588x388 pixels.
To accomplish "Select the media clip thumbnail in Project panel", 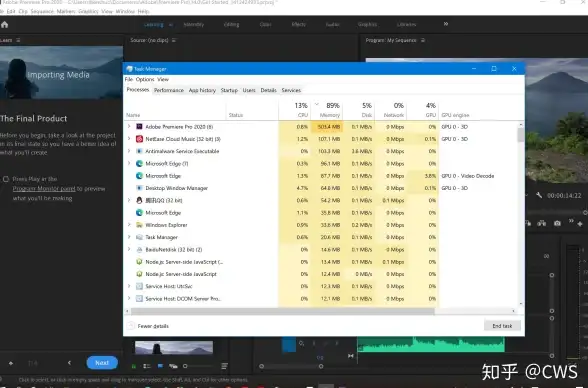I will (174, 348).
